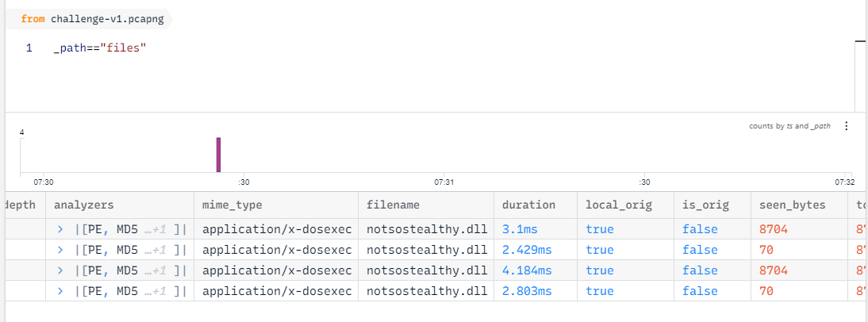The height and width of the screenshot is (322, 868).
Task: Click the duration column header
Action: [528, 205]
